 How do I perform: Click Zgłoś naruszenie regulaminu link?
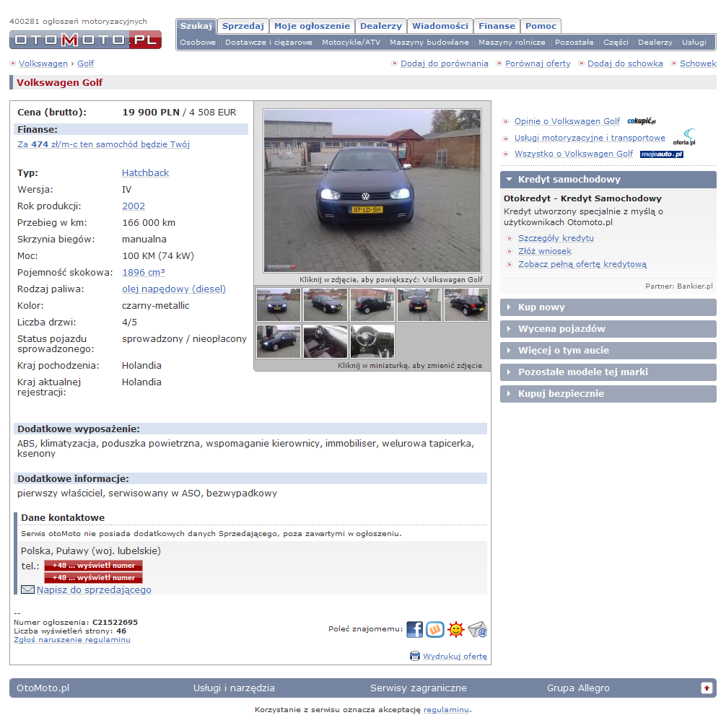(72, 640)
